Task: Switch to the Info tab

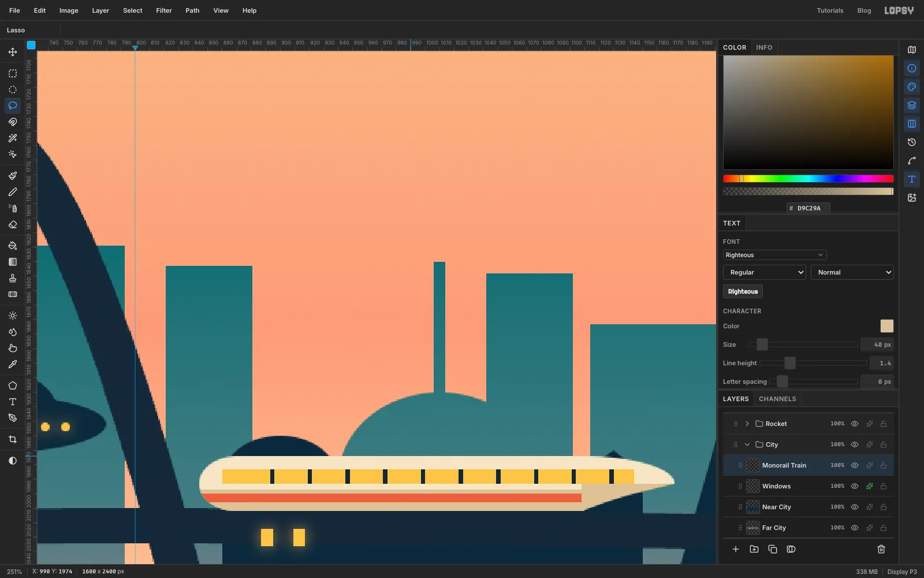Action: click(764, 47)
